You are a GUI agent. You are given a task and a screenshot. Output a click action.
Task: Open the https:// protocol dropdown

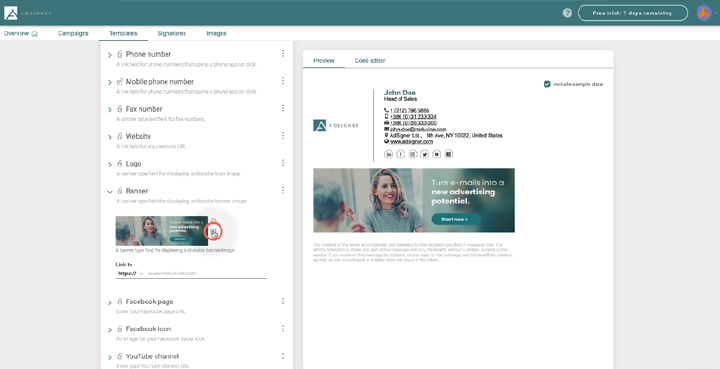click(130, 273)
